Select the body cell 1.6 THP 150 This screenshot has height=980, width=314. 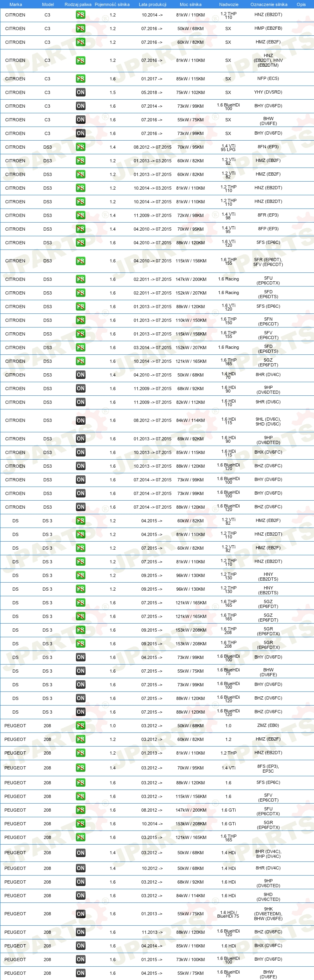pos(228,321)
